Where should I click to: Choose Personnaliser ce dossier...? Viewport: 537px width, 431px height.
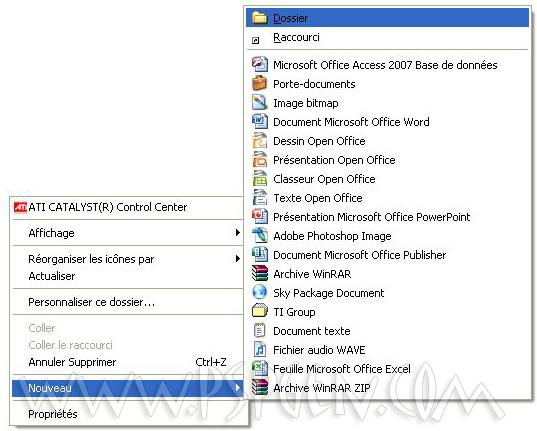(127, 302)
